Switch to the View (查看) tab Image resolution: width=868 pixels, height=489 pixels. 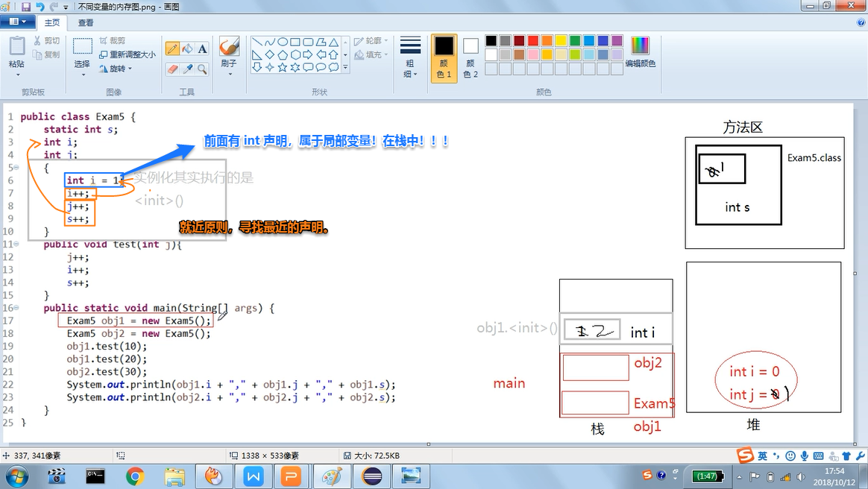86,22
